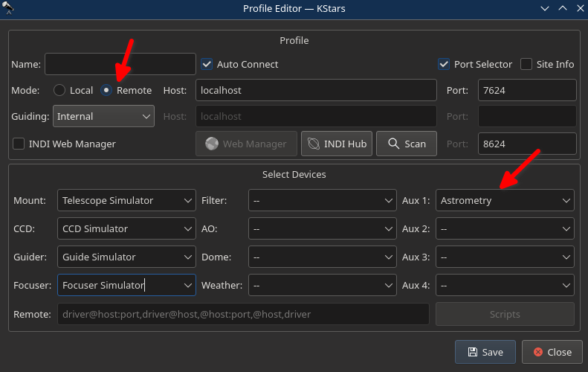
Task: Click the Remote drivers input field
Action: point(243,314)
